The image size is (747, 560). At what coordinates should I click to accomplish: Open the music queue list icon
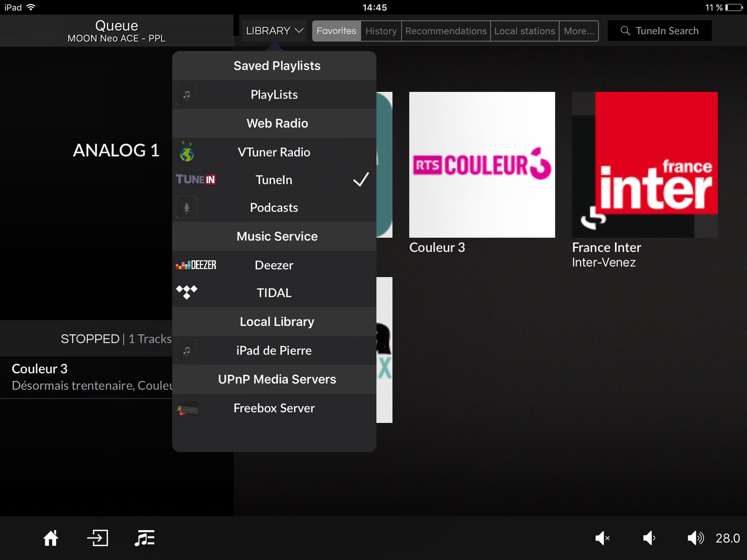coord(144,538)
